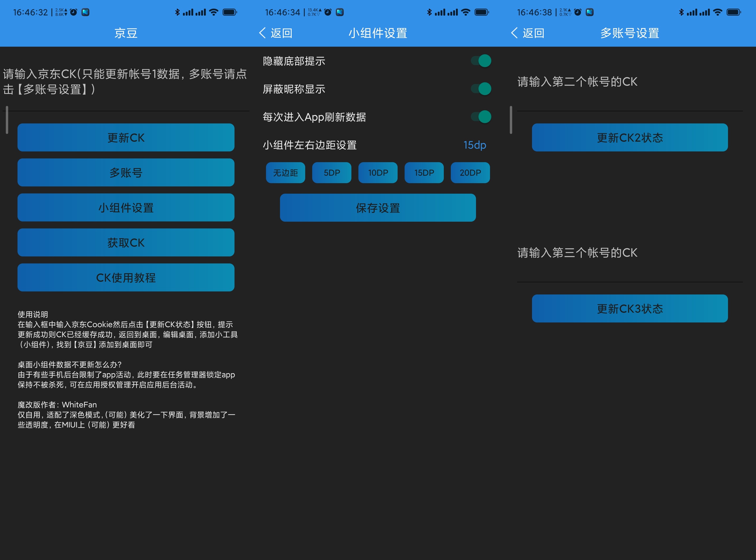Tap the battery icon in the 16:46:38 status bar
The image size is (756, 560).
click(734, 12)
